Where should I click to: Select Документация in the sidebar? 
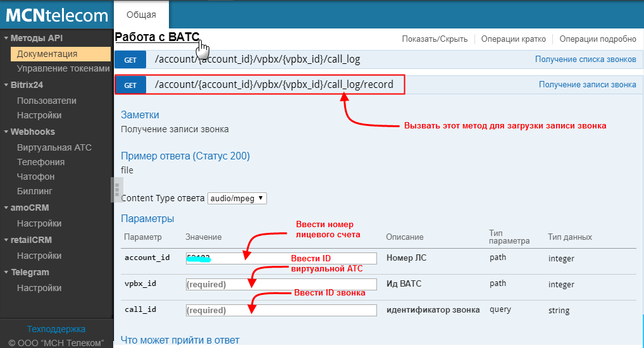pos(61,54)
